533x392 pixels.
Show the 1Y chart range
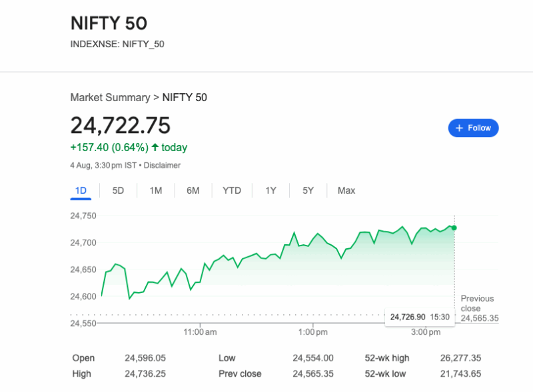point(270,190)
